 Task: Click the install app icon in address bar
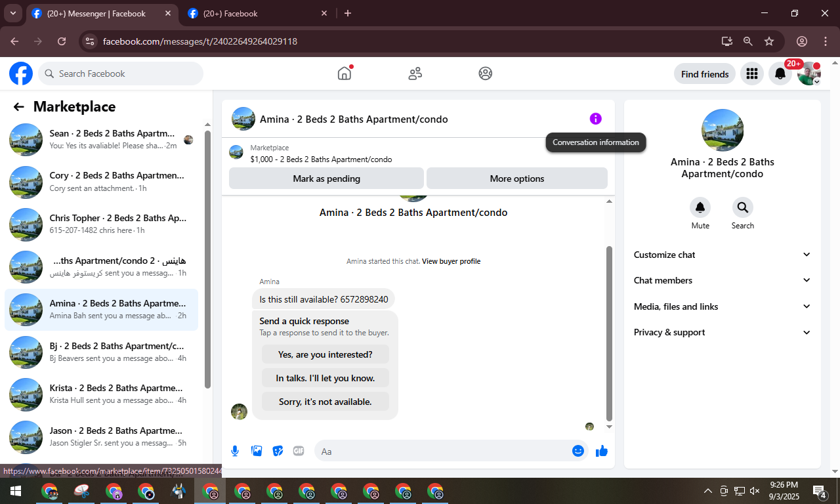[x=726, y=41]
